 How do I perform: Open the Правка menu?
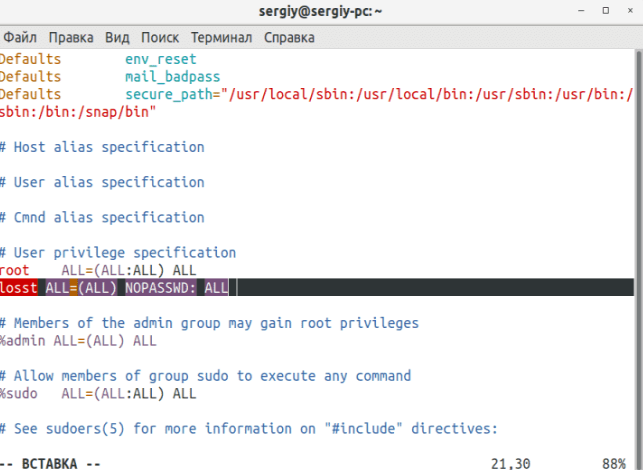pos(70,37)
